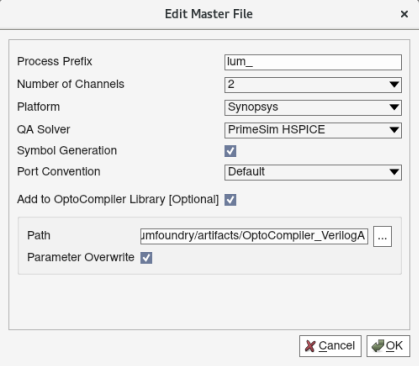The width and height of the screenshot is (419, 366).
Task: Click the QA Solver label
Action: 44,129
